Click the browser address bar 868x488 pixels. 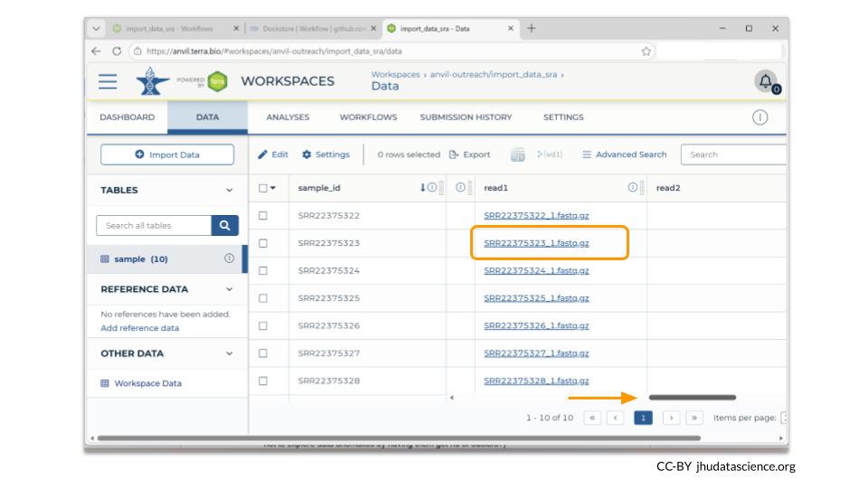(x=392, y=52)
